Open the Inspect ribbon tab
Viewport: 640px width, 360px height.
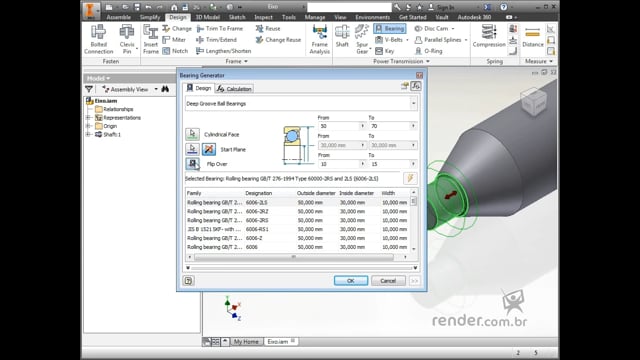[x=263, y=17]
